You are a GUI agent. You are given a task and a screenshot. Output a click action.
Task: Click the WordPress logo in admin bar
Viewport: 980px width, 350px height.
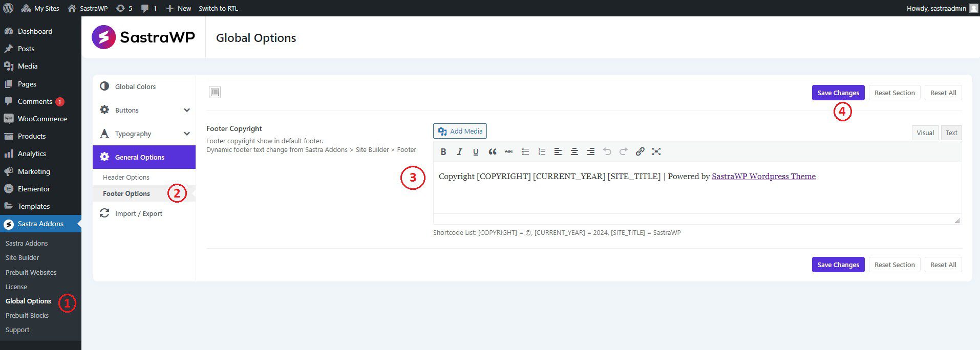(8, 8)
